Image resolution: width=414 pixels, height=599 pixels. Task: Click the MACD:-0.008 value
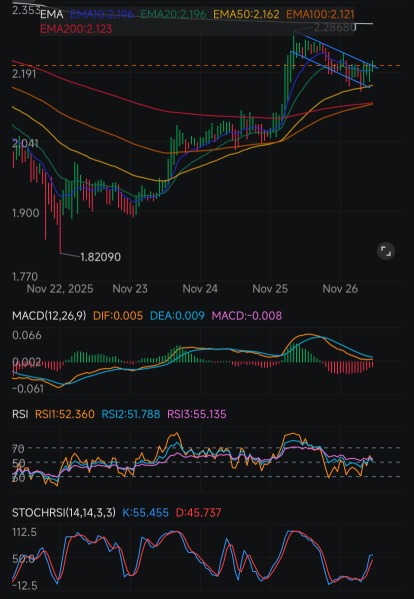(x=247, y=316)
